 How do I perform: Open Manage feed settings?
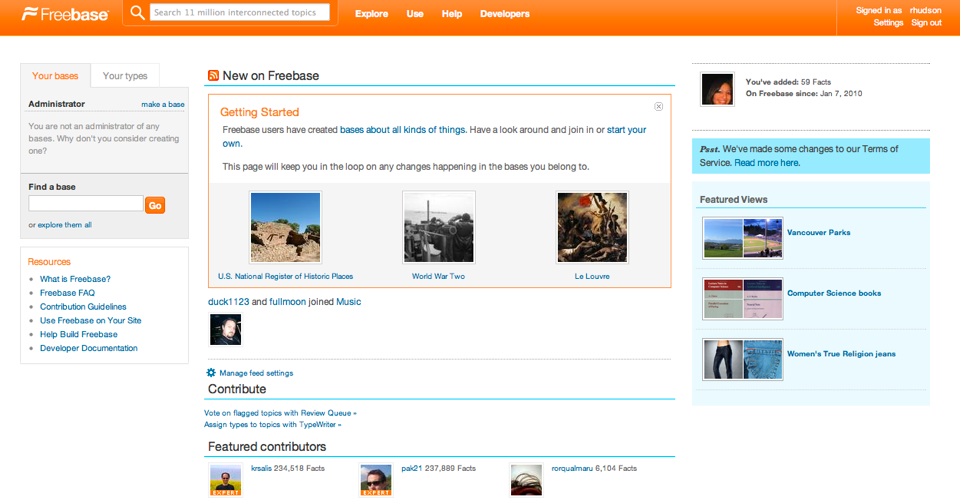tap(256, 373)
